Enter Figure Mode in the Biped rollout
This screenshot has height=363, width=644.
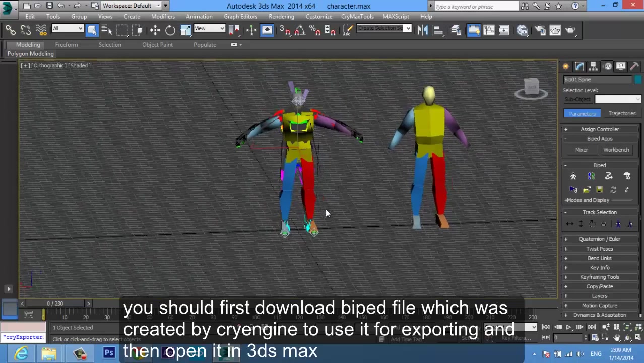[573, 176]
